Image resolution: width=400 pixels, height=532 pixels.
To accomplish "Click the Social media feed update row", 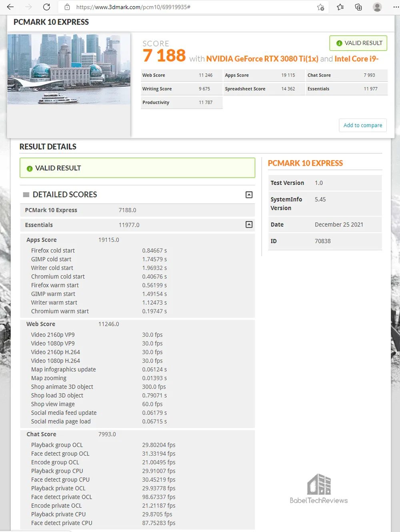I will point(138,413).
